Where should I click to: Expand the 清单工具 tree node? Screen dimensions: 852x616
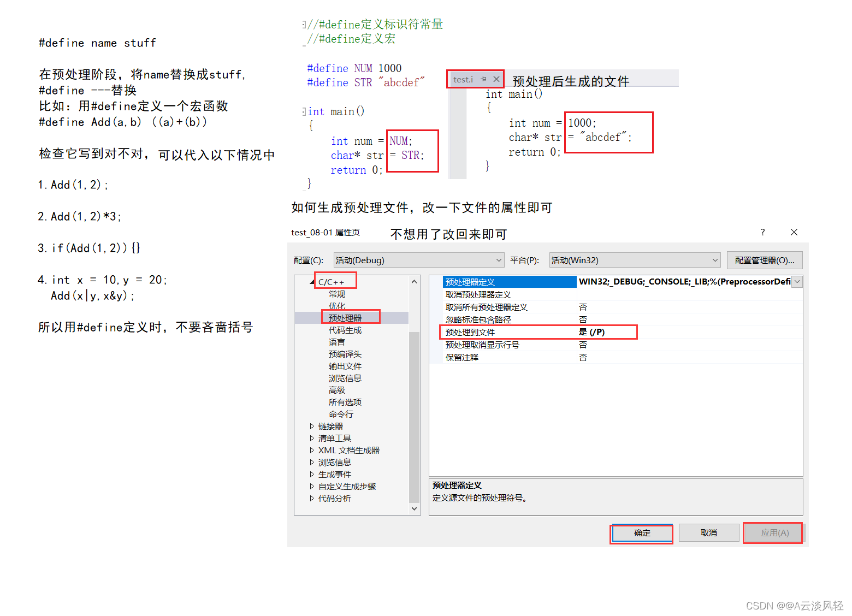[x=312, y=439]
